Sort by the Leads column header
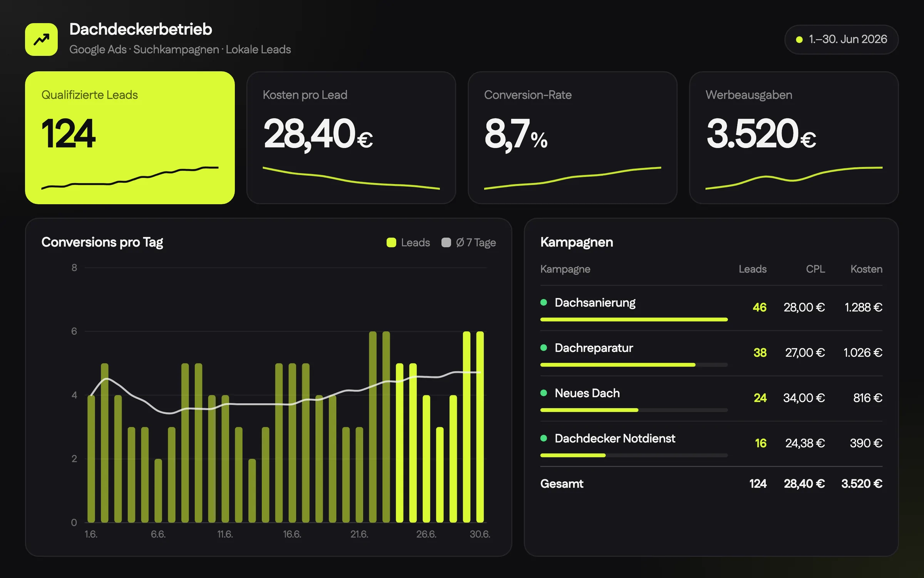The image size is (924, 578). (x=753, y=269)
